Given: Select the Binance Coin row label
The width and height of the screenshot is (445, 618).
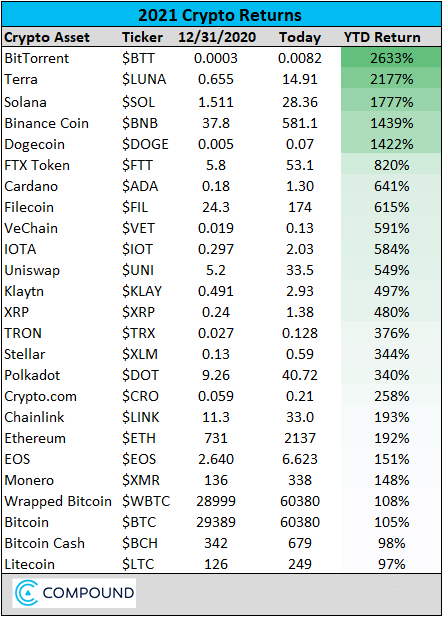Looking at the screenshot, I should (x=46, y=123).
